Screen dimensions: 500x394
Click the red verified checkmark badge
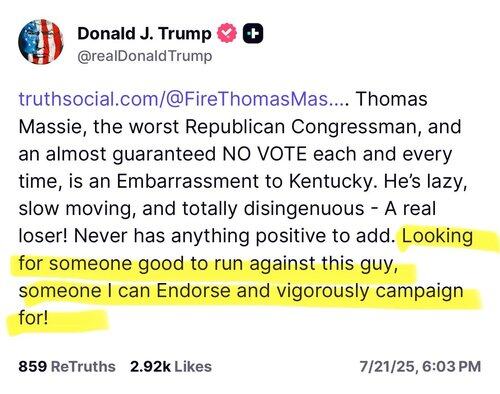click(227, 33)
